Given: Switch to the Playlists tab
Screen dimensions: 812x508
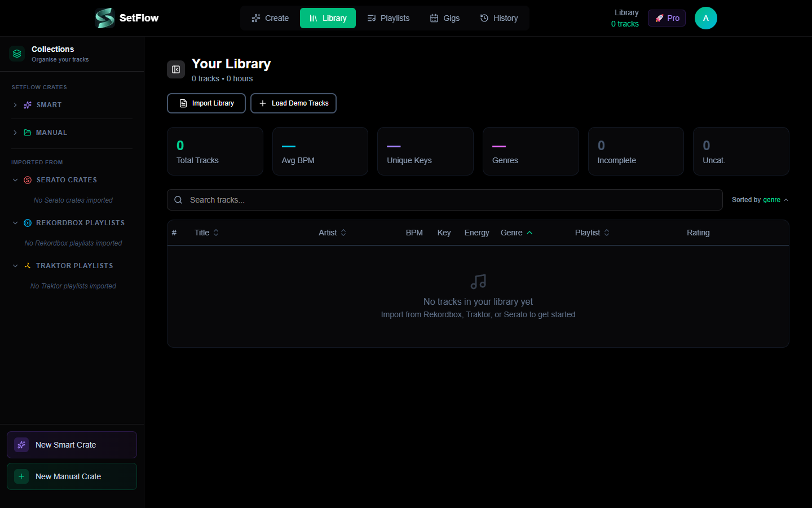Looking at the screenshot, I should (x=388, y=18).
